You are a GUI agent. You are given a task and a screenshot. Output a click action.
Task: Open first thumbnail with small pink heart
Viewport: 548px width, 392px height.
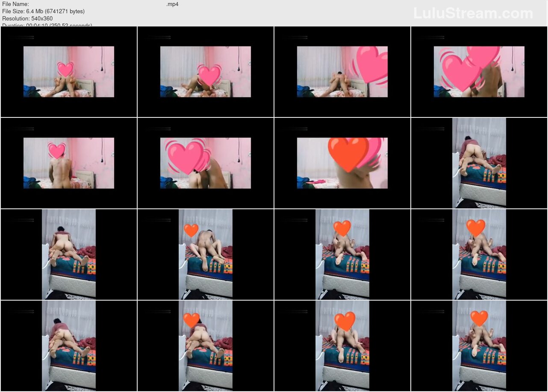point(69,72)
